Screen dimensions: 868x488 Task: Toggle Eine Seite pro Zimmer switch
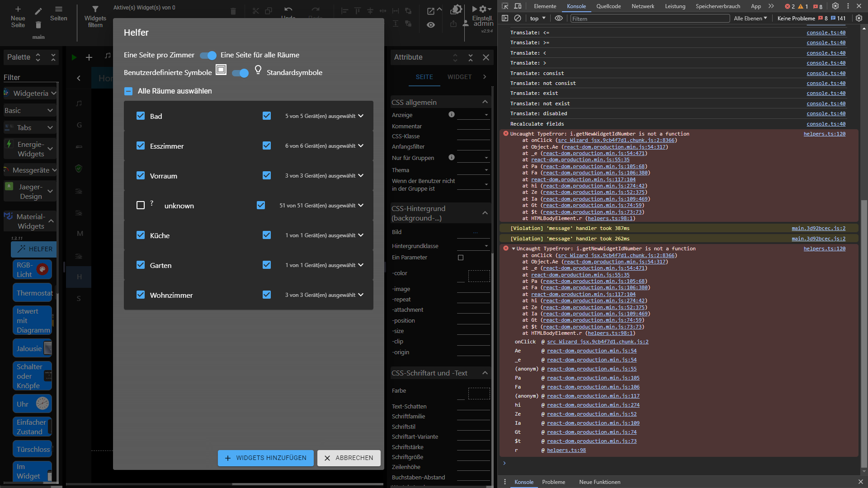(x=208, y=55)
